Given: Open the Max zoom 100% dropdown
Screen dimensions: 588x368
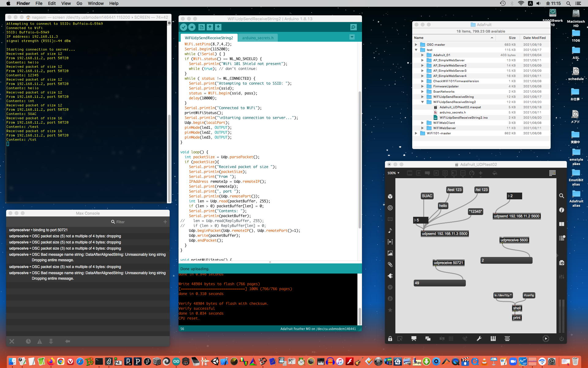Looking at the screenshot, I should point(393,173).
